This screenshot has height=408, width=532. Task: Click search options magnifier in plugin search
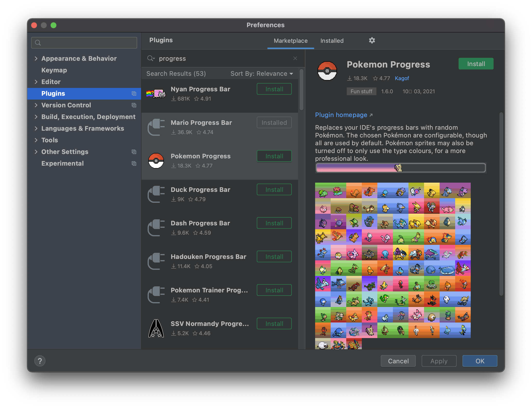[x=151, y=58]
